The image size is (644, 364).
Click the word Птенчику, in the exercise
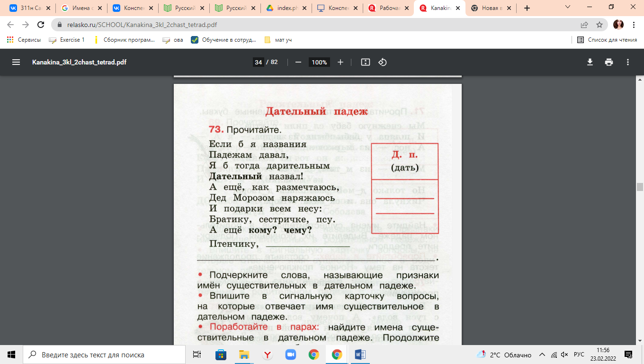[234, 245]
